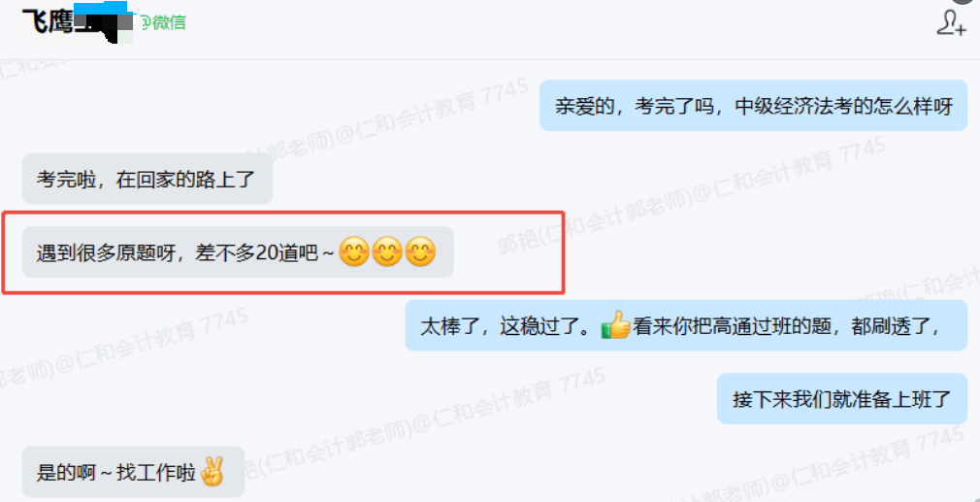This screenshot has height=502, width=980.
Task: Click the red highlight rectangle's right empty area
Action: coord(508,252)
